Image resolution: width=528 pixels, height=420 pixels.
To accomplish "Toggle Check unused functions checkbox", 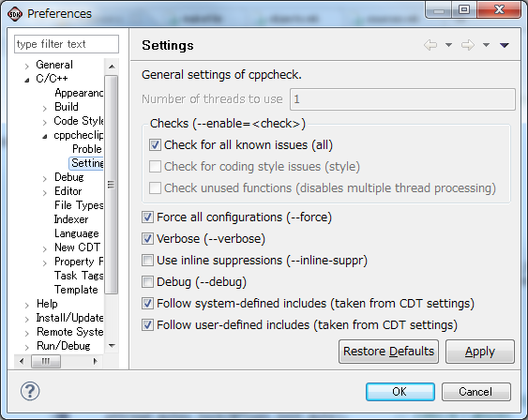I will tap(155, 188).
